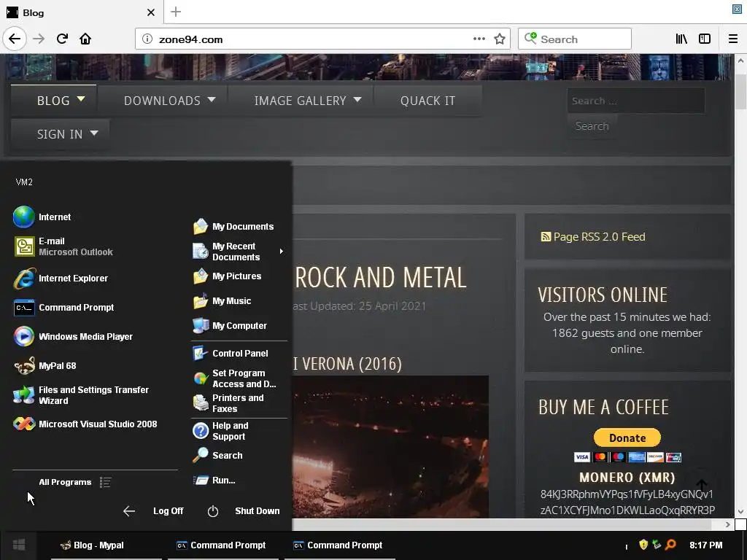Launch E-mail Microsoft Outlook from Start menu

pos(63,246)
